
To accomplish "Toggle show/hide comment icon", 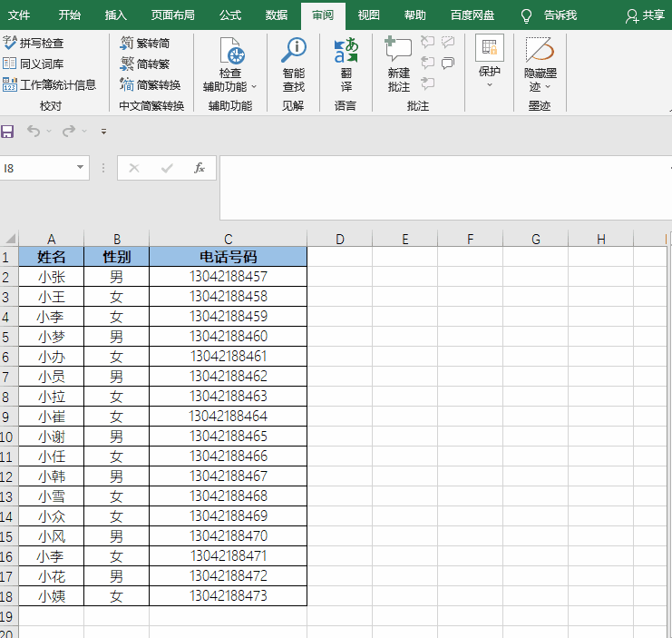I will click(x=448, y=42).
